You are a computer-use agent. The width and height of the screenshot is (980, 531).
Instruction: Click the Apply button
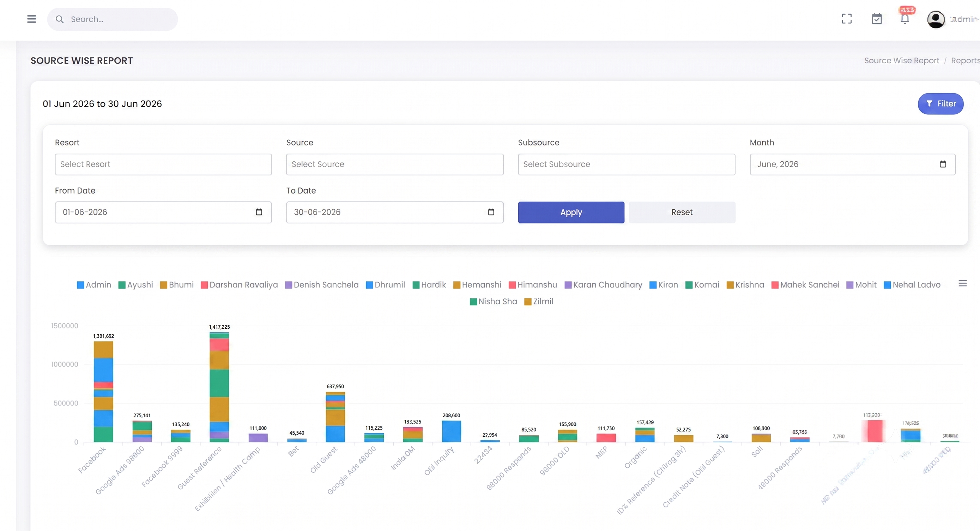tap(571, 213)
